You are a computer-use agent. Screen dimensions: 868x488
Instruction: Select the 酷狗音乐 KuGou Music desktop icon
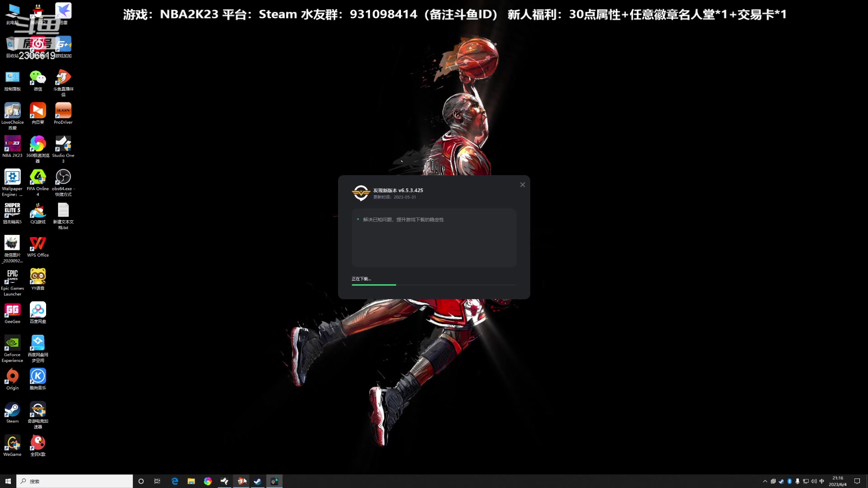point(38,380)
